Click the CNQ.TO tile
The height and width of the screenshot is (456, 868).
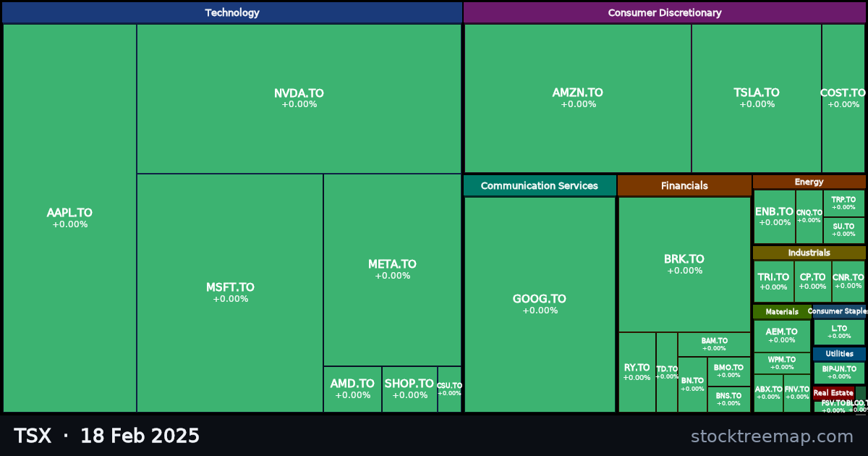(x=809, y=217)
